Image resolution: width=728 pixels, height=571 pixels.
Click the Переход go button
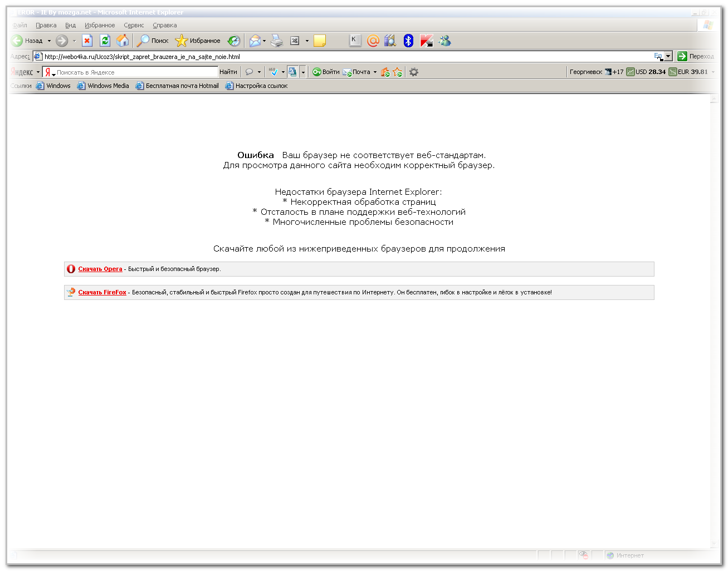tap(695, 56)
